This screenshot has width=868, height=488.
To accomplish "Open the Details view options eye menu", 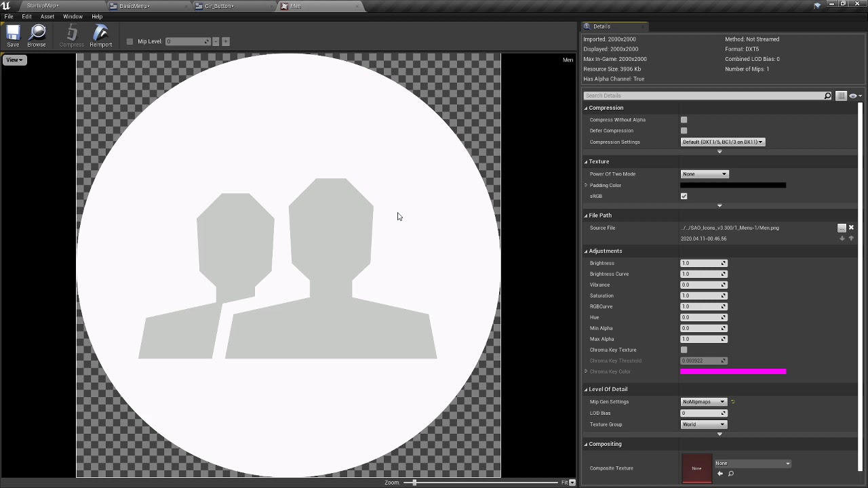I will (854, 96).
